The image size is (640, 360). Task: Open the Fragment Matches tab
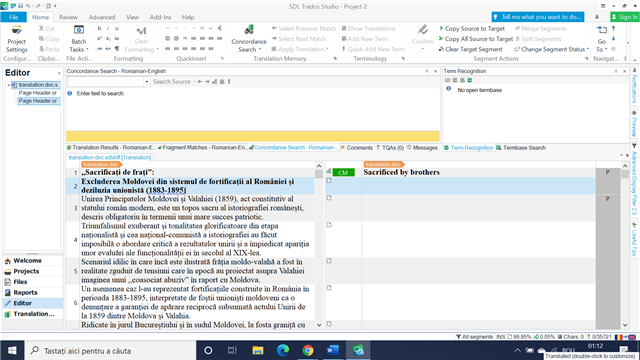(202, 147)
